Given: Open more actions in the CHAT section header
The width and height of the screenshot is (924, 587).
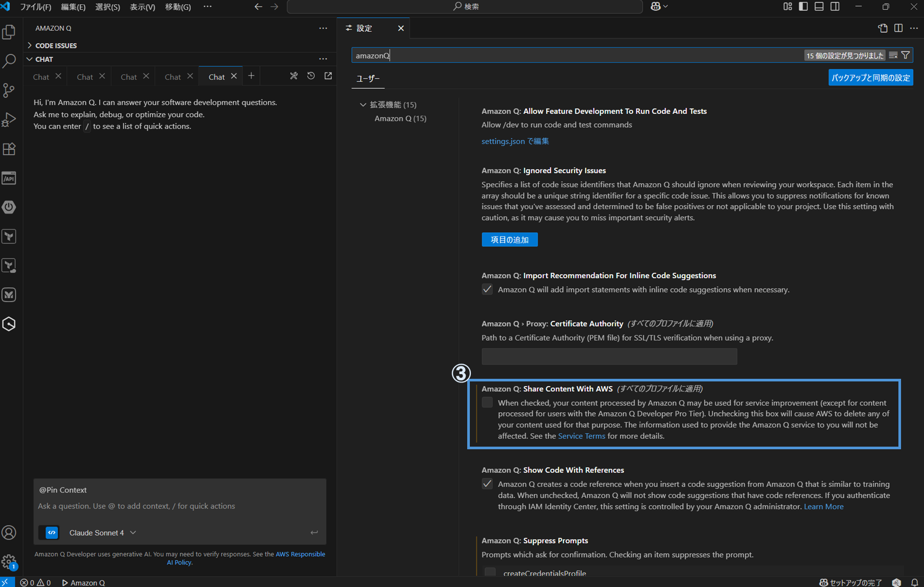Looking at the screenshot, I should [x=323, y=59].
